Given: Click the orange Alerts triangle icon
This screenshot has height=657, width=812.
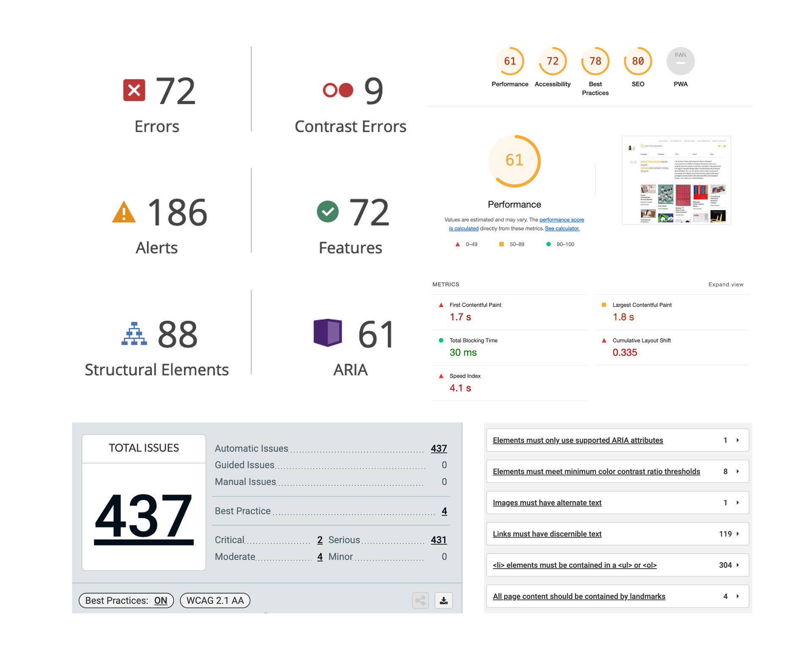Looking at the screenshot, I should coord(123,212).
